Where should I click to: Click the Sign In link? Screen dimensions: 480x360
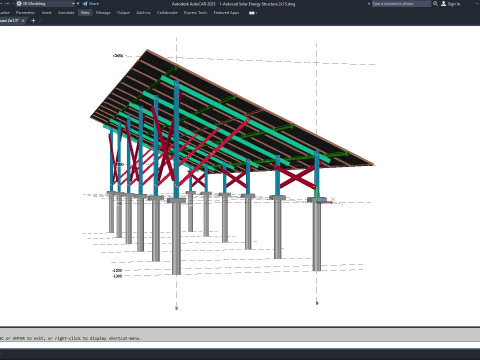(x=454, y=4)
